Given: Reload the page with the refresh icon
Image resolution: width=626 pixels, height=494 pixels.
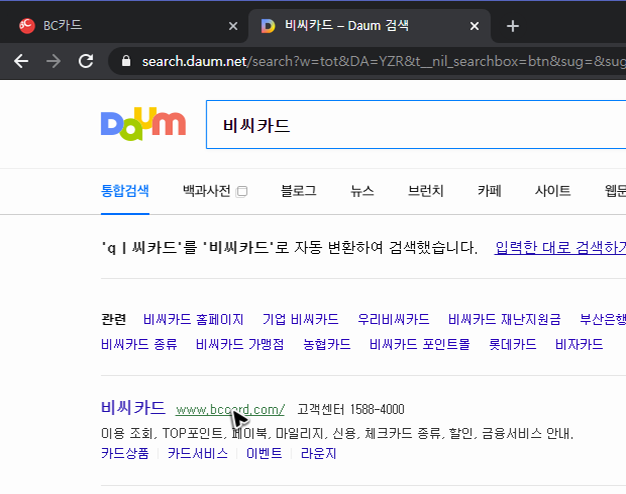Looking at the screenshot, I should tap(86, 61).
